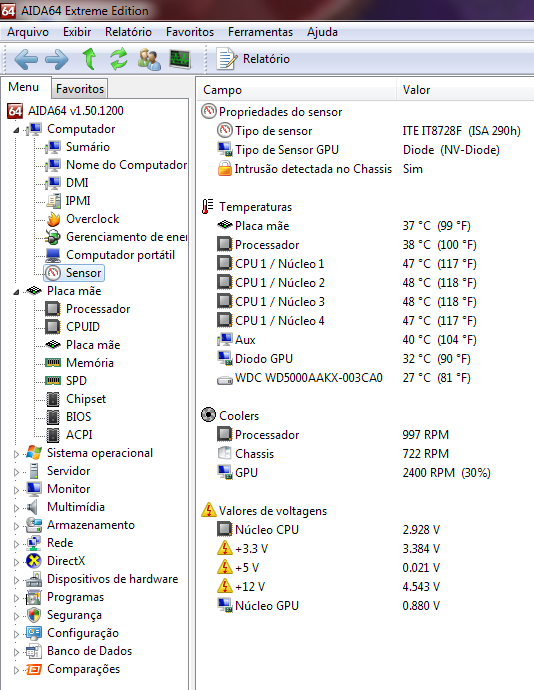Screen dimensions: 534x690
Task: Open the Favoritos menu
Action: tap(190, 32)
